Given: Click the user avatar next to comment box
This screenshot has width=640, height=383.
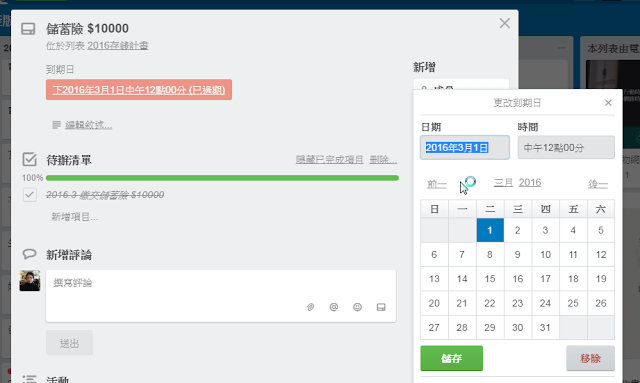Looking at the screenshot, I should [30, 280].
